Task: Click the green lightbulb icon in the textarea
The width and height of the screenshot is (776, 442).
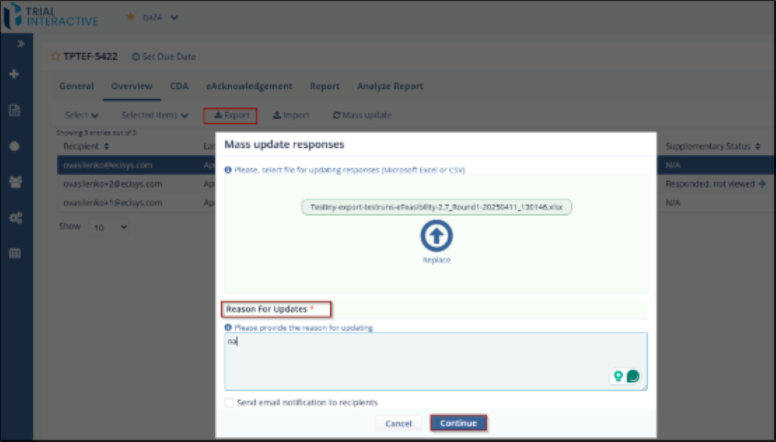Action: coord(618,376)
